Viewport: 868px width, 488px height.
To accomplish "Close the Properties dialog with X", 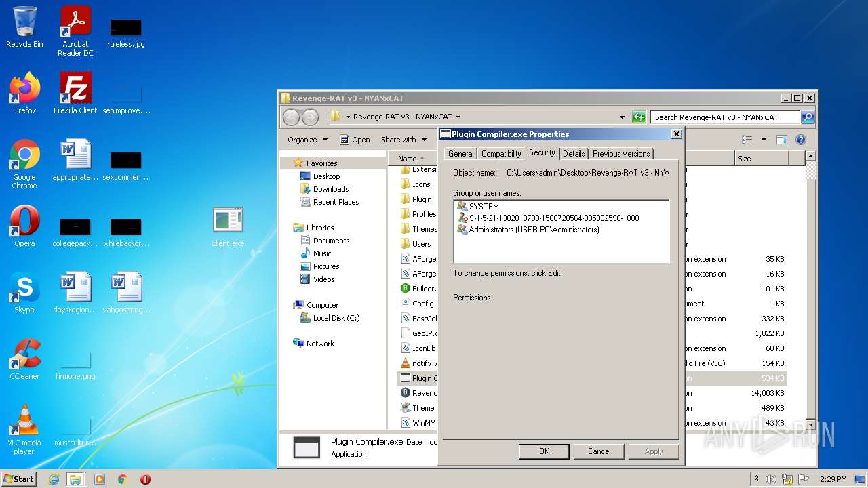I will 676,134.
